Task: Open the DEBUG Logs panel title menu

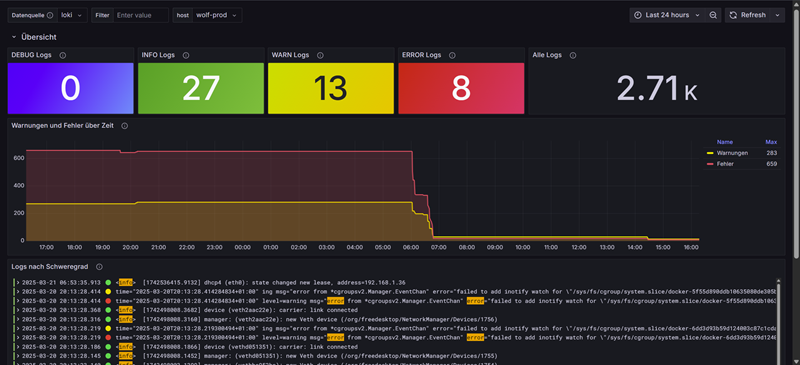Action: [32, 55]
